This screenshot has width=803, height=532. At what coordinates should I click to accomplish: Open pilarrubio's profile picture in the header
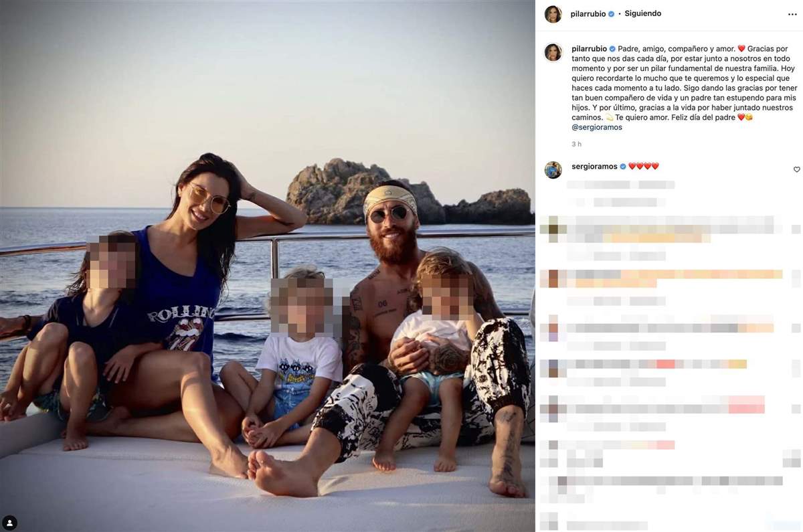coord(553,14)
